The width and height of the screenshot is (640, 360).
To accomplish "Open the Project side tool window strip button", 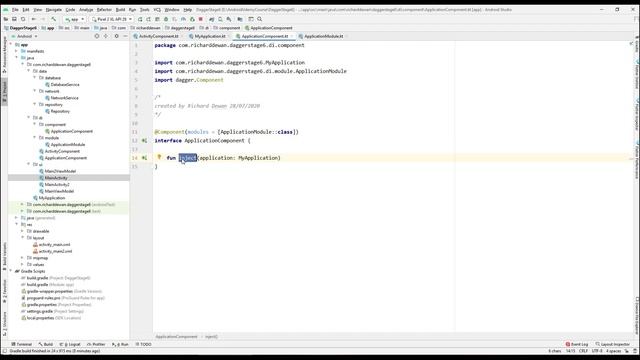I will (4, 92).
